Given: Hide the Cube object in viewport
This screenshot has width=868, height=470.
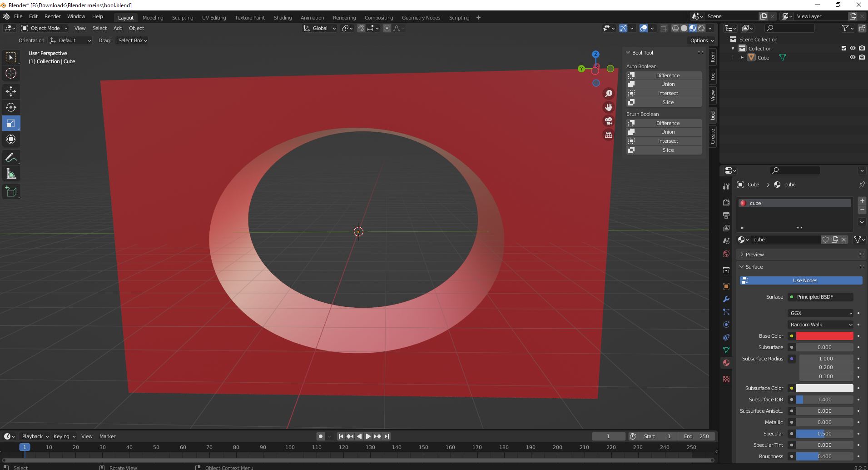Looking at the screenshot, I should (853, 57).
